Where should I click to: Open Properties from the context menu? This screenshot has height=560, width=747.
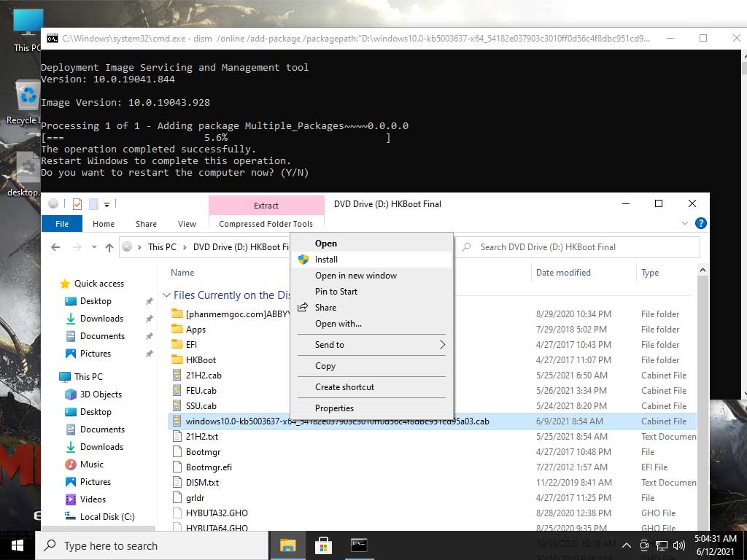pos(371,408)
